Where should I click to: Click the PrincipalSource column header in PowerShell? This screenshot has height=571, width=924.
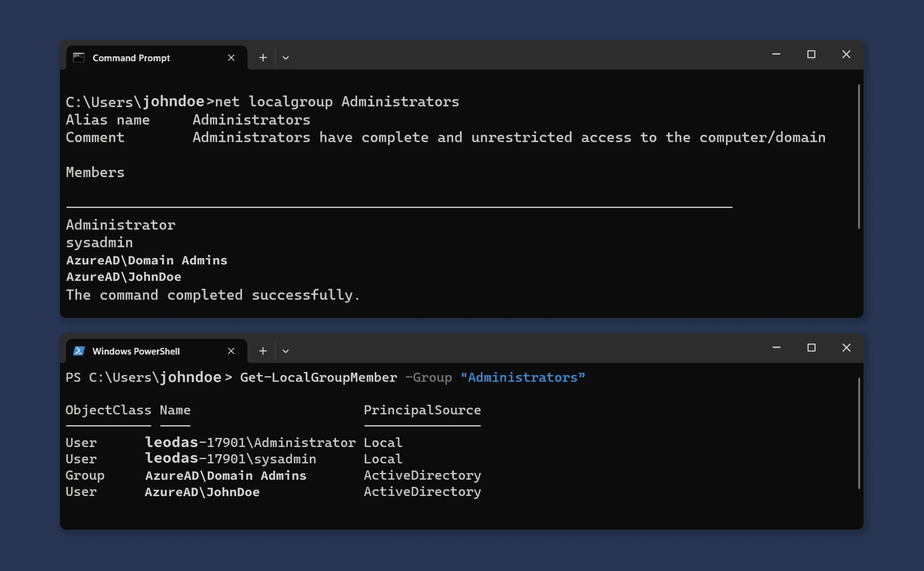(422, 410)
